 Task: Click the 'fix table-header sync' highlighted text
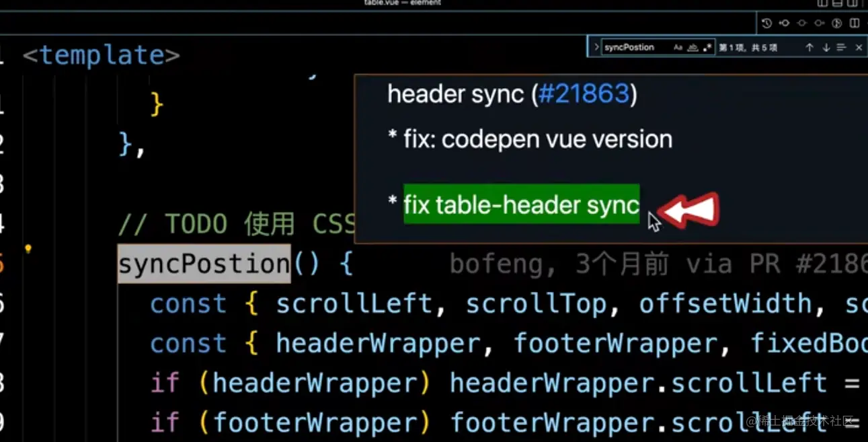521,205
